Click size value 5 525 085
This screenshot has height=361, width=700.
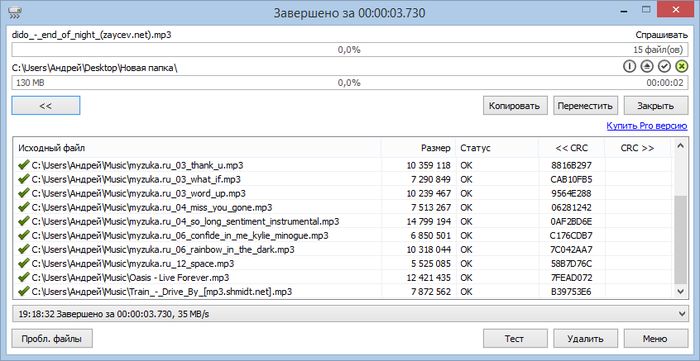pyautogui.click(x=431, y=264)
